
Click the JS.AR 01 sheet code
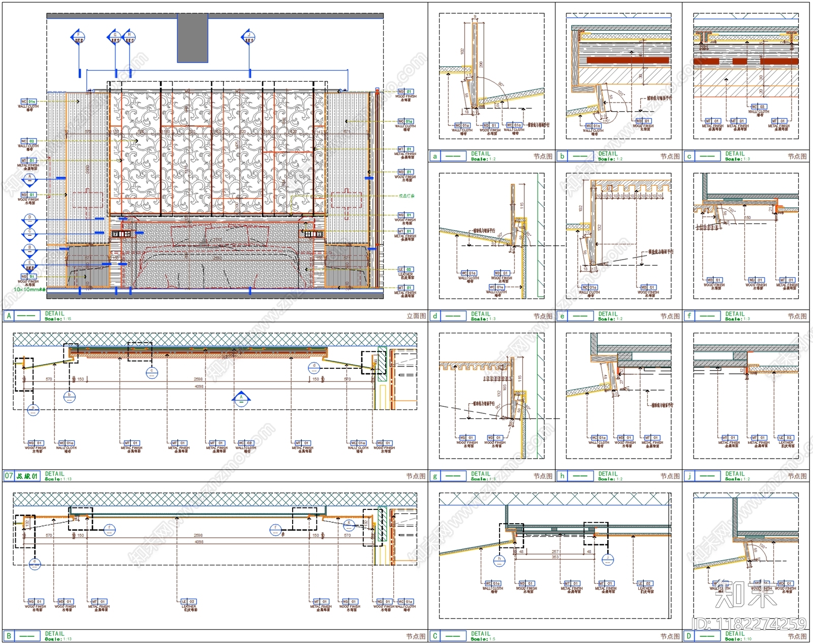[27, 476]
